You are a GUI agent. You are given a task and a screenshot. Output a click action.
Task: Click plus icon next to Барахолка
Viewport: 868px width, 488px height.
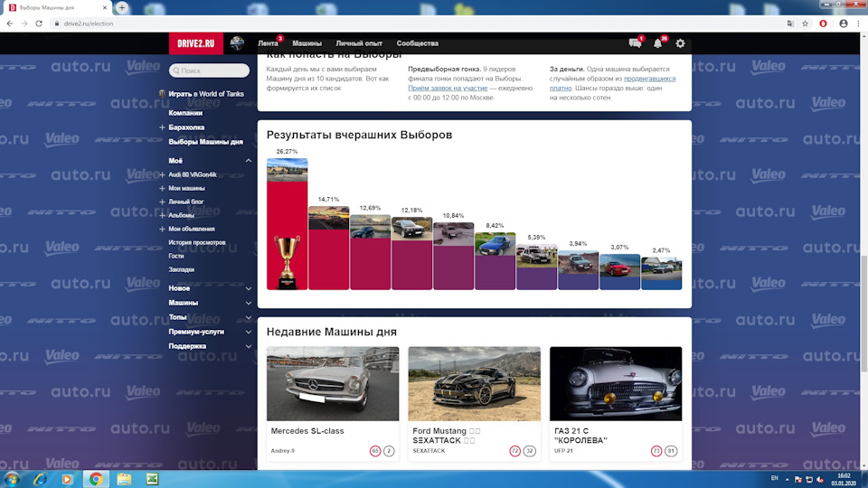162,127
